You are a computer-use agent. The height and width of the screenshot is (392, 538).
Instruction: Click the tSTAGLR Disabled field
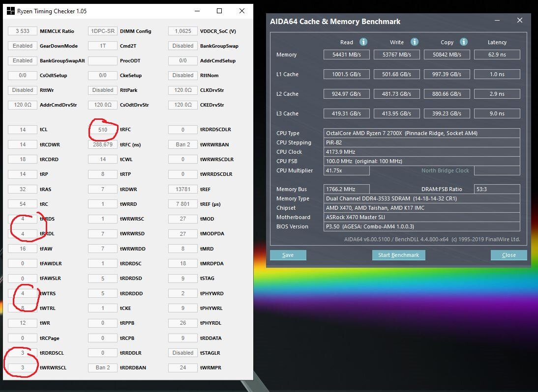point(183,353)
